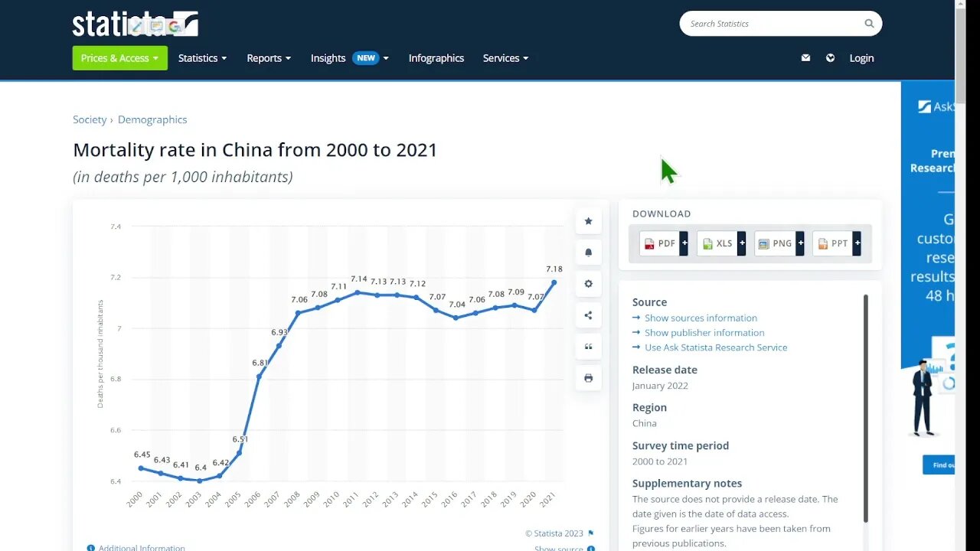
Task: Click the info panel scrollbar
Action: pos(866,409)
